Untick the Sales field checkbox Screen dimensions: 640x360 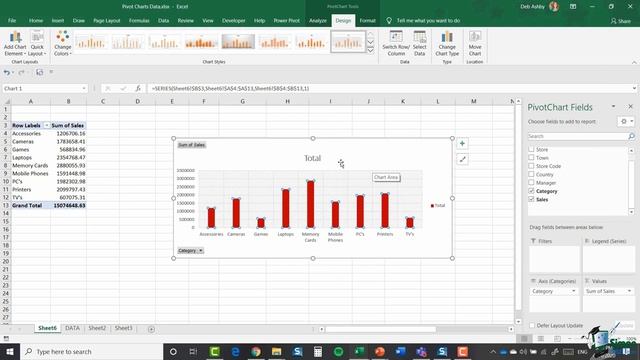point(531,199)
